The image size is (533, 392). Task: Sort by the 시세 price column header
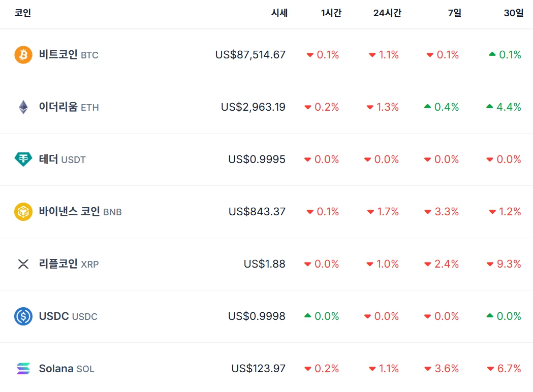pyautogui.click(x=279, y=13)
